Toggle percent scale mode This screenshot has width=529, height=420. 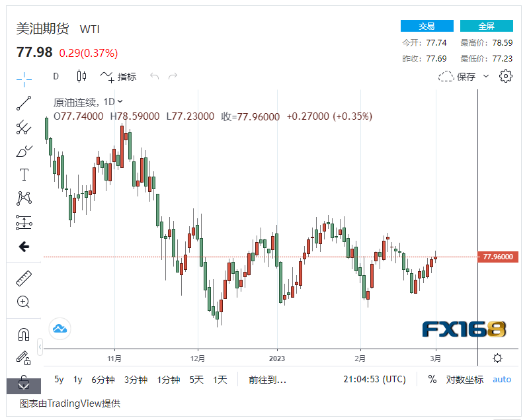click(x=432, y=380)
